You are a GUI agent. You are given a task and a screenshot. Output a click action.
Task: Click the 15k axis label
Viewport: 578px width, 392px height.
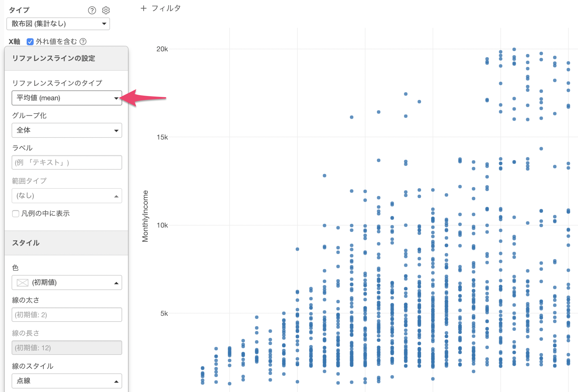pyautogui.click(x=162, y=137)
